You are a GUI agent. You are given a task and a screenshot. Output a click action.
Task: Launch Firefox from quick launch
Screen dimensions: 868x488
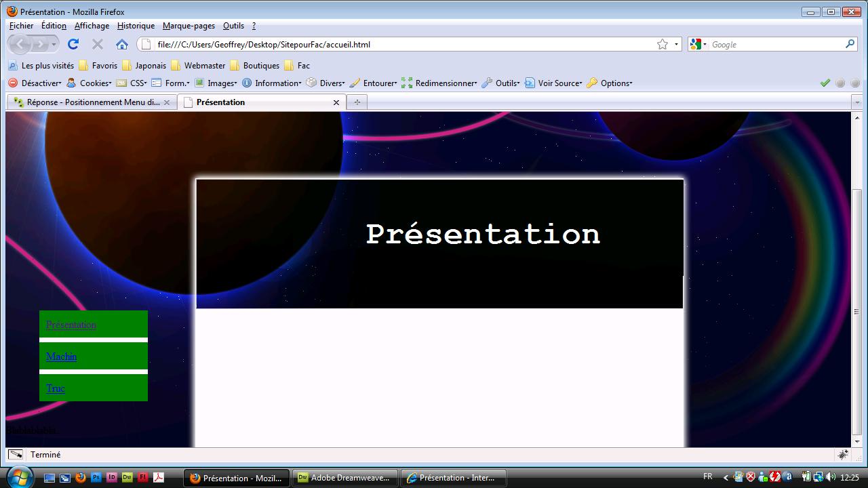point(81,477)
